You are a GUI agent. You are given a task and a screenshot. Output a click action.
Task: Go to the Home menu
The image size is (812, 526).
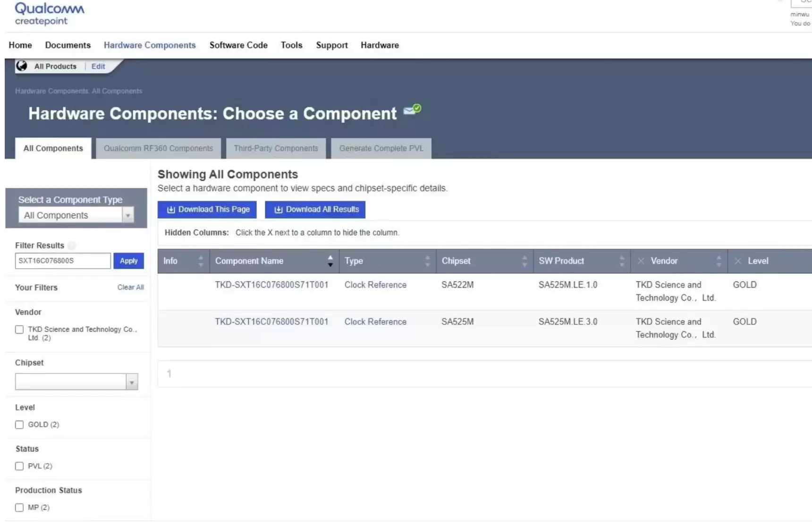pyautogui.click(x=20, y=45)
